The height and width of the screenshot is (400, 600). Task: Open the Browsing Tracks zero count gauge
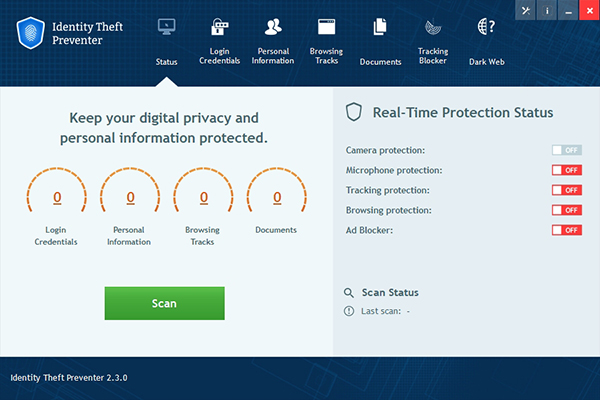pos(203,198)
